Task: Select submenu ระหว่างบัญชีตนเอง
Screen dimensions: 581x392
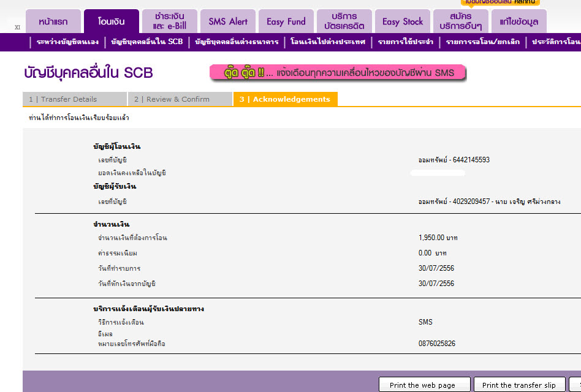Action: 68,42
